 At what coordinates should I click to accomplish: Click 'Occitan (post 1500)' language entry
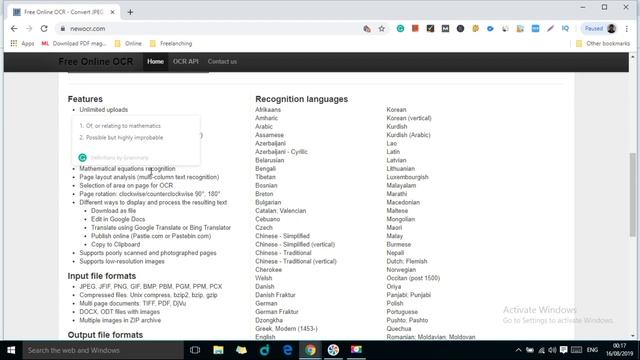pos(413,278)
